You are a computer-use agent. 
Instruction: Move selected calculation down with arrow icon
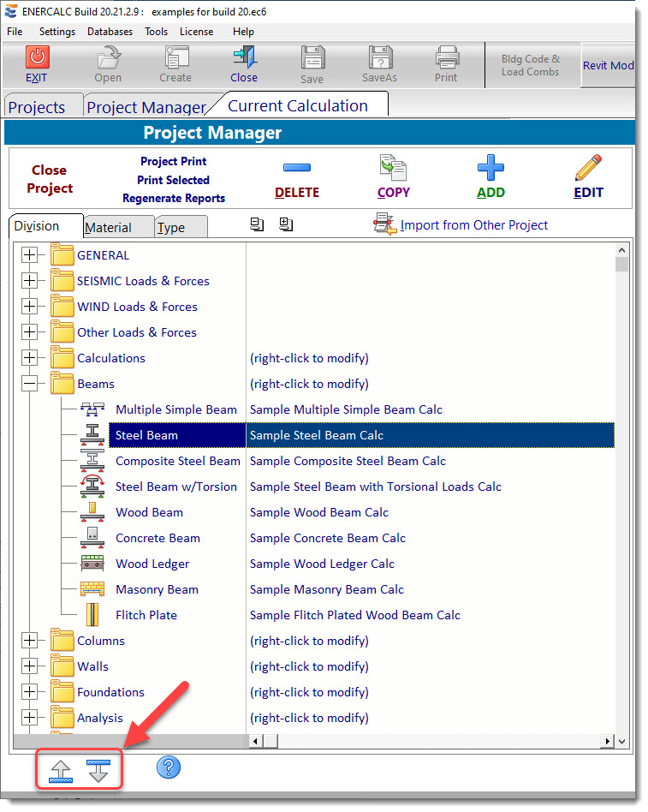[98, 771]
